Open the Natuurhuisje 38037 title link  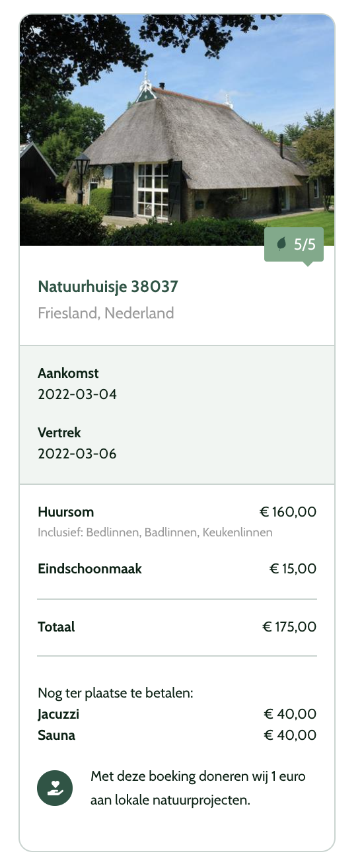[x=108, y=286]
